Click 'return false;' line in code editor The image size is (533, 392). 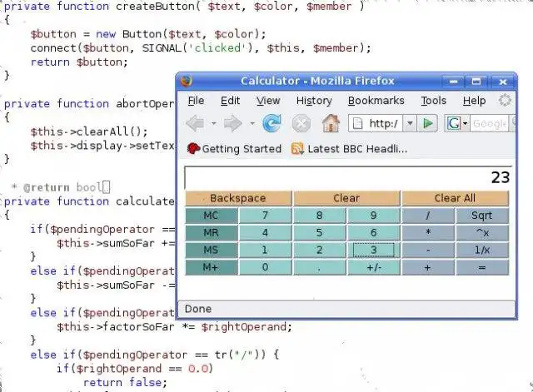[x=125, y=383]
